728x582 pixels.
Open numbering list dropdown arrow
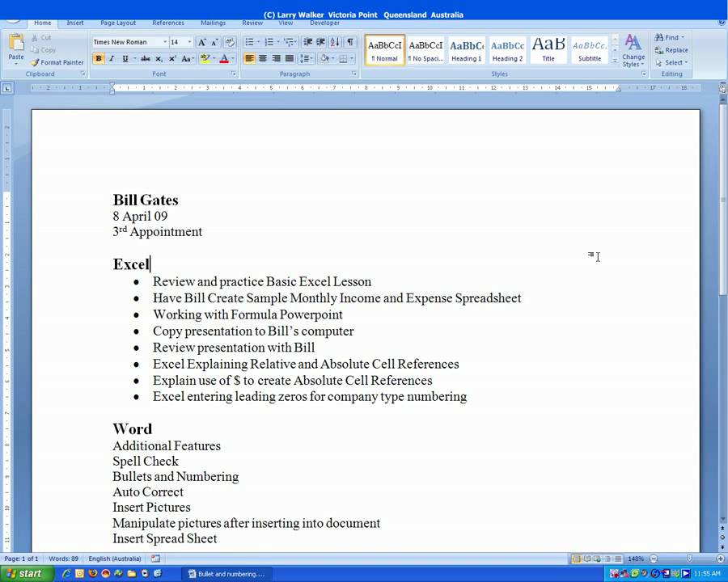[x=277, y=42]
